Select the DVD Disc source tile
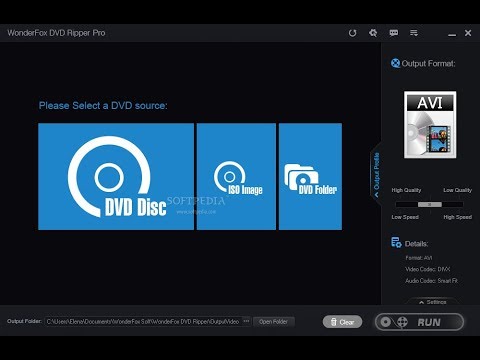 (x=116, y=176)
